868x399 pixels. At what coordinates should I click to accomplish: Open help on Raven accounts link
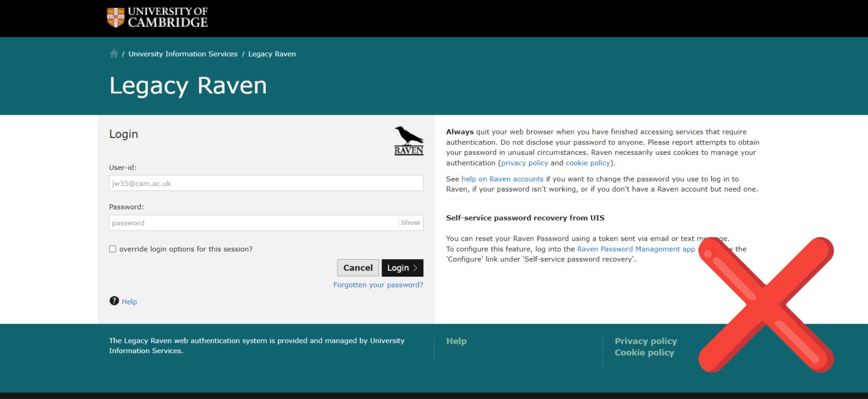click(502, 179)
